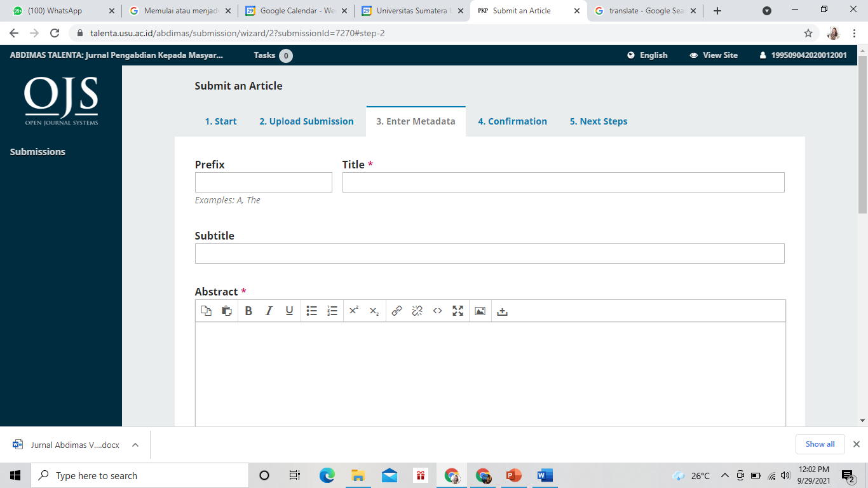Close the downloads bar

point(856,444)
